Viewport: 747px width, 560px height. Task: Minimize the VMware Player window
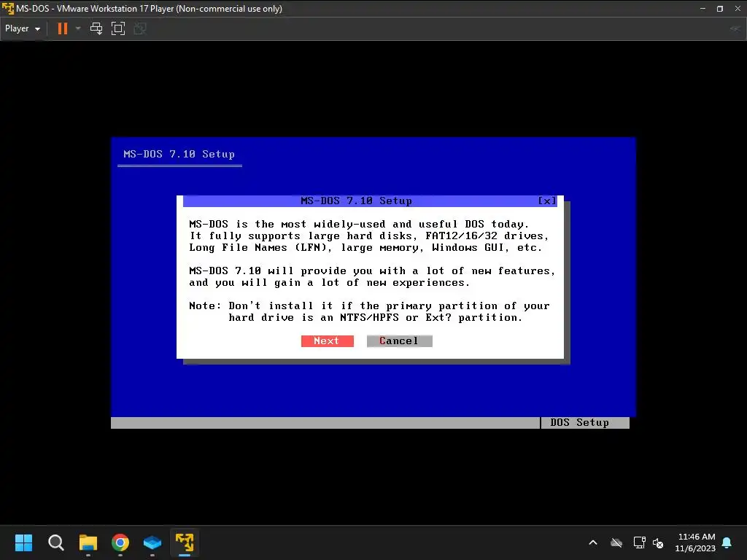(x=703, y=9)
